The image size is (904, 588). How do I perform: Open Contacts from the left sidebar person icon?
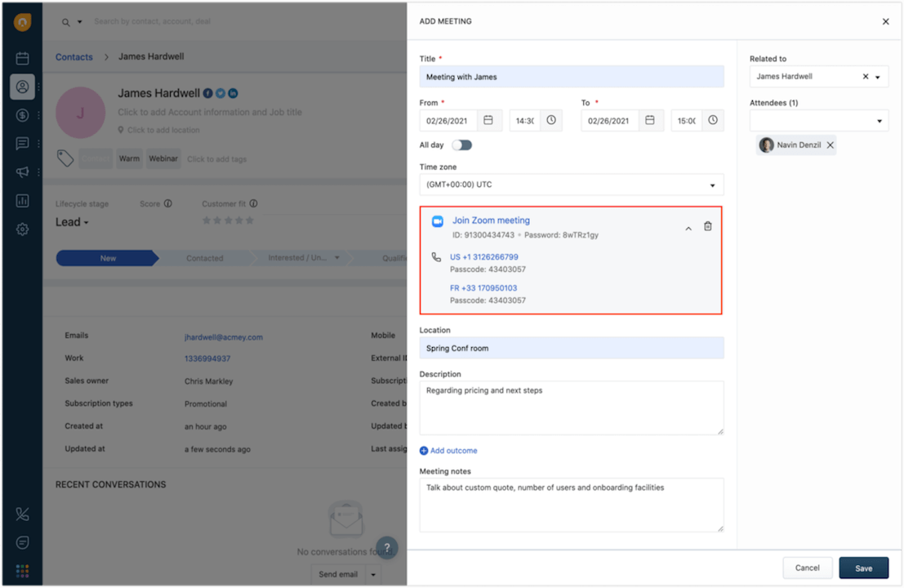pyautogui.click(x=22, y=87)
